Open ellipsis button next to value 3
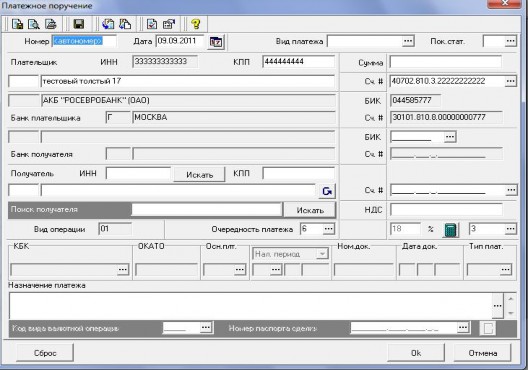Screen dimensions: 528x370 point(510,229)
